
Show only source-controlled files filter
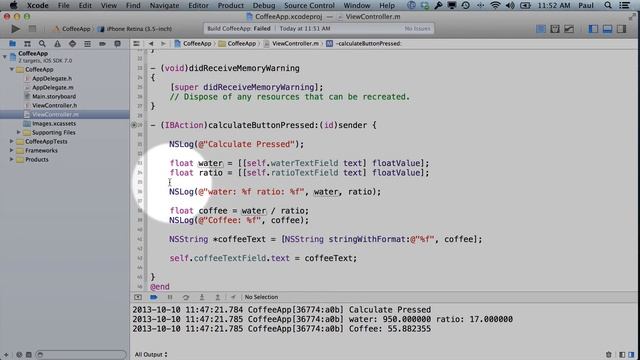(29, 355)
